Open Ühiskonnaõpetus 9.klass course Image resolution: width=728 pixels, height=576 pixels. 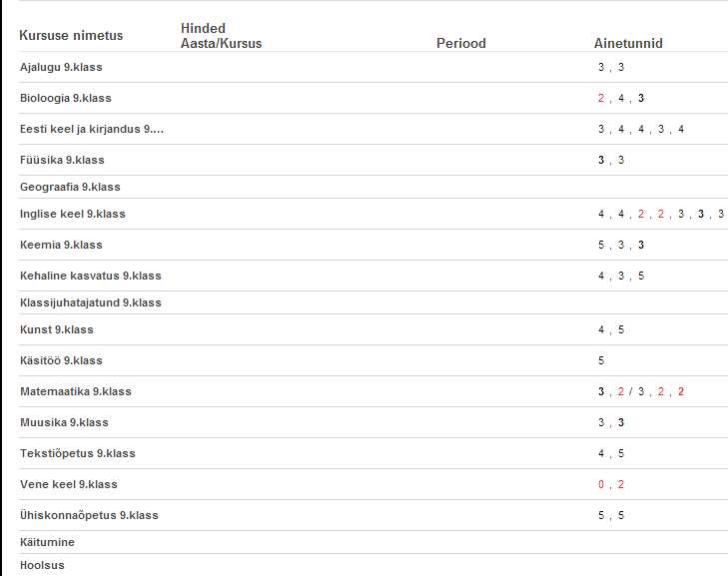pyautogui.click(x=89, y=515)
